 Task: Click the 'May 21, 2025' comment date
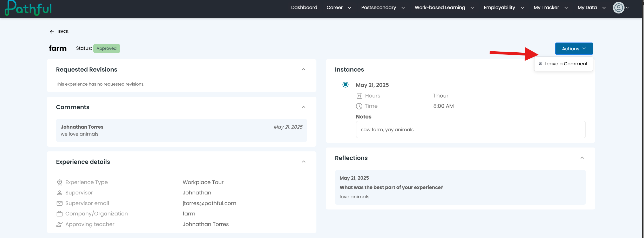[x=288, y=127]
